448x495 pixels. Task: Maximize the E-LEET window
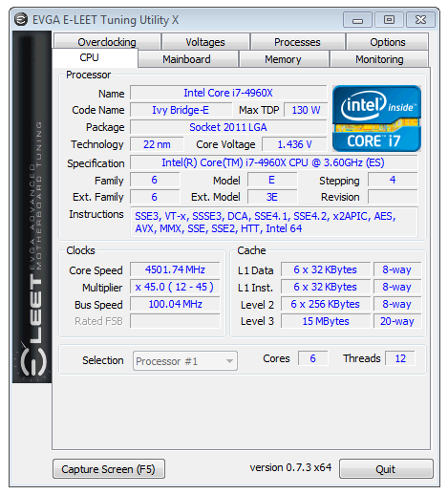pos(389,20)
